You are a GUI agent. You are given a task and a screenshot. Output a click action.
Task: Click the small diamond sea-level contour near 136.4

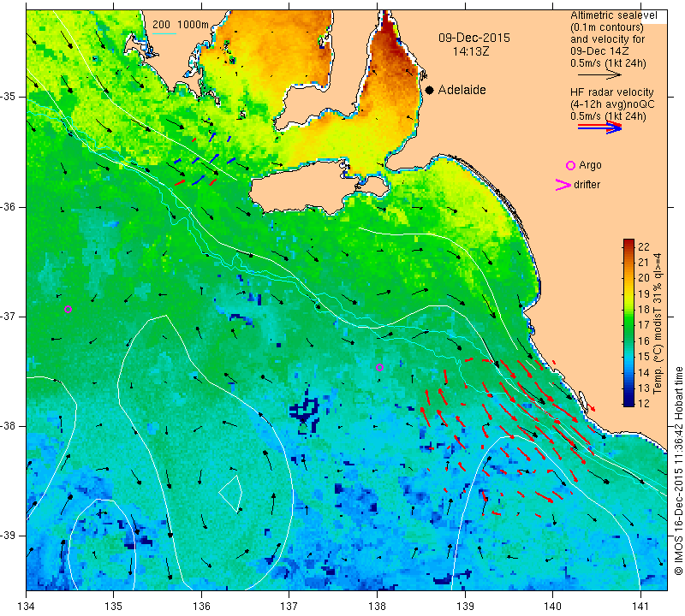pos(230,493)
